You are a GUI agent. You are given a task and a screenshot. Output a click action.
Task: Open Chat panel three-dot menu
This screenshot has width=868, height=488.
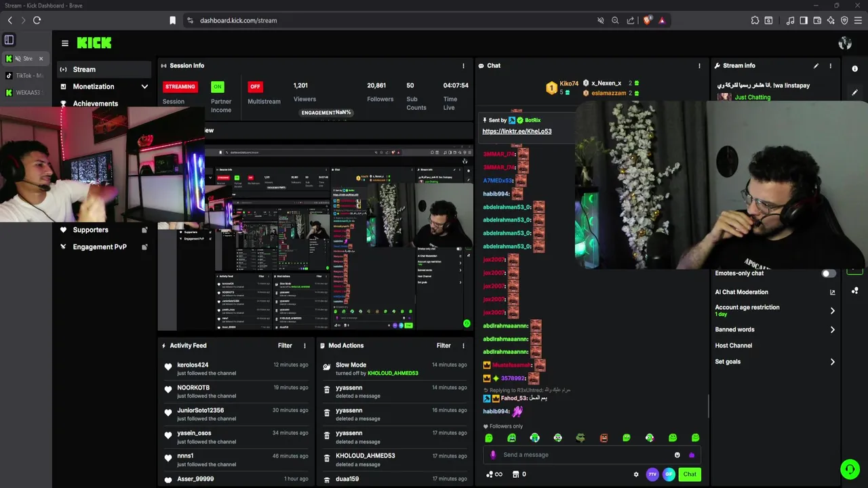(699, 66)
